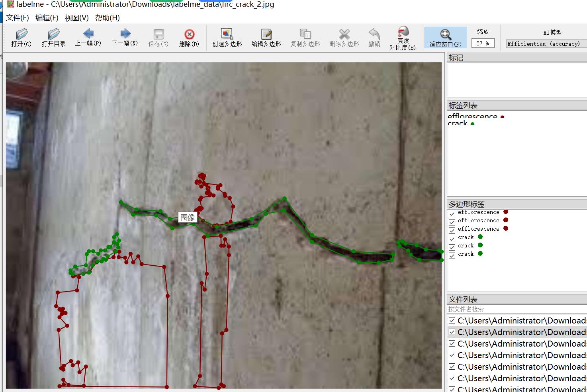Open the Help (帮助) menu
This screenshot has height=392, width=587.
pos(107,18)
